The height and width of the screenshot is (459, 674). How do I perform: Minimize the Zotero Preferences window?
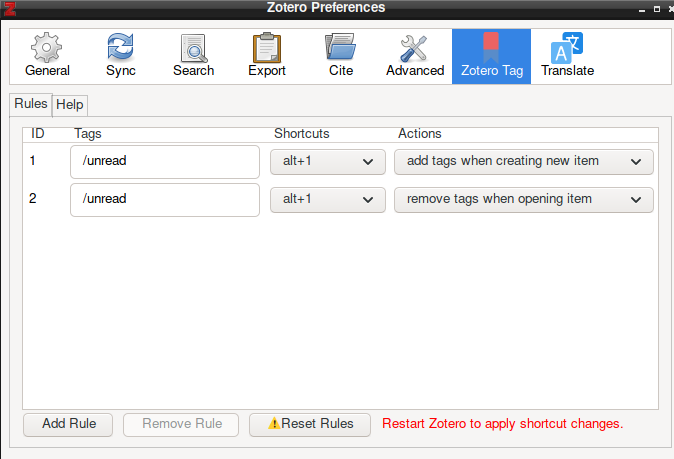click(642, 9)
